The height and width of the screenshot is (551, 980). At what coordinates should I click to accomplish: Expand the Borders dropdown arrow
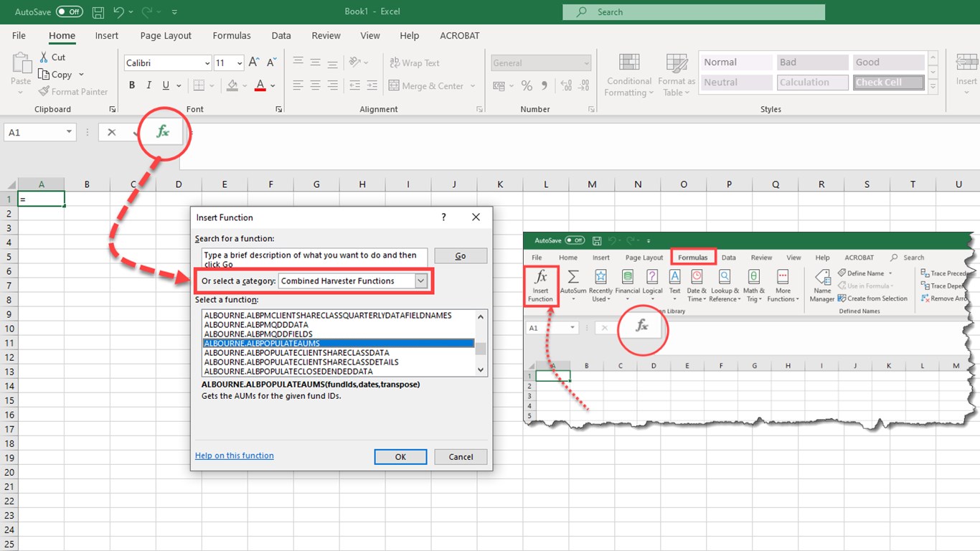pyautogui.click(x=212, y=85)
